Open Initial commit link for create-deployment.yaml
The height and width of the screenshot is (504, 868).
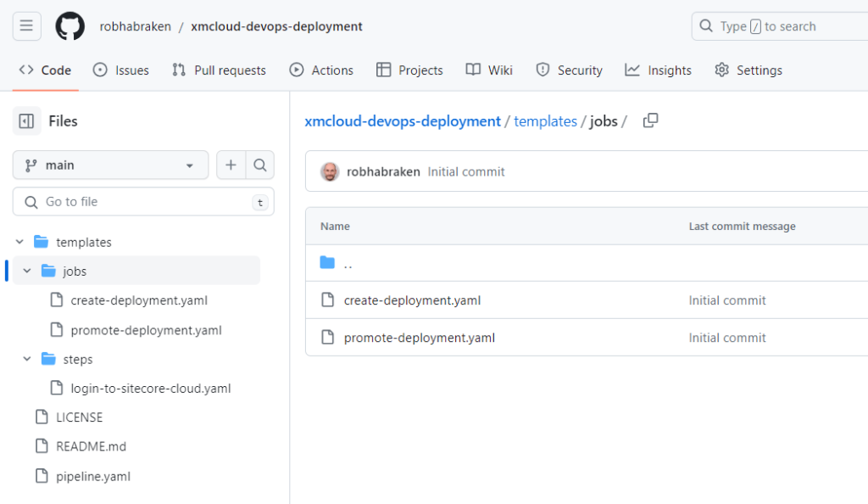726,300
